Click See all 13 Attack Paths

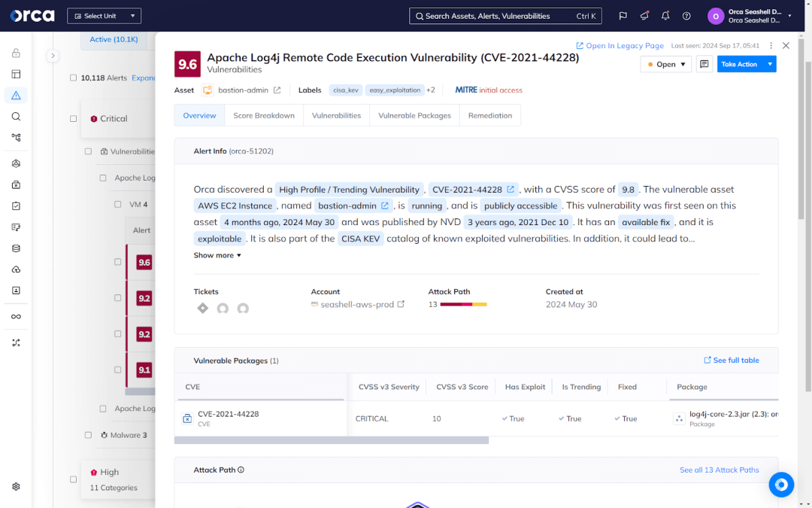coord(720,470)
